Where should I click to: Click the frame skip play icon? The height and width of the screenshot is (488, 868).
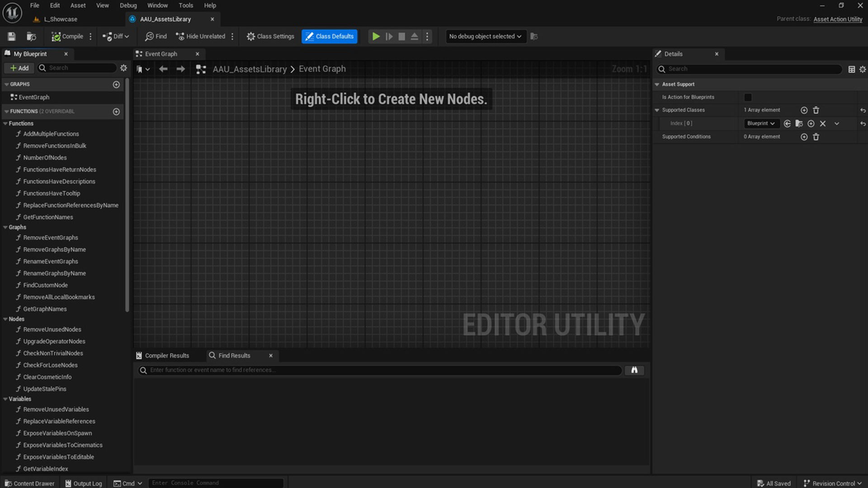[x=389, y=36]
